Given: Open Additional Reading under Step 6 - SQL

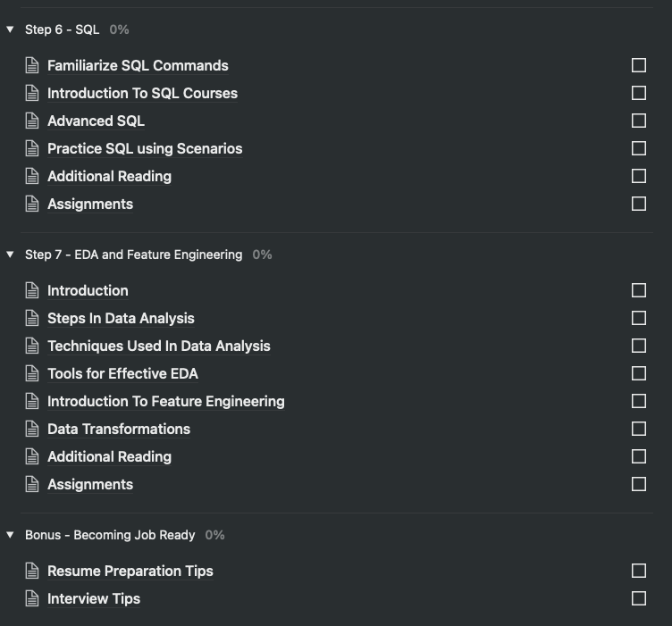Looking at the screenshot, I should point(109,176).
